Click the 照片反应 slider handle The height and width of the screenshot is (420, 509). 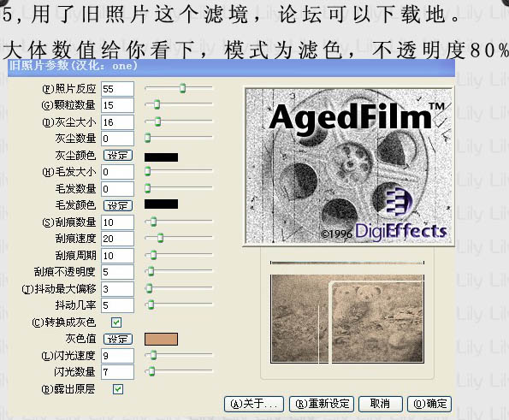point(183,88)
